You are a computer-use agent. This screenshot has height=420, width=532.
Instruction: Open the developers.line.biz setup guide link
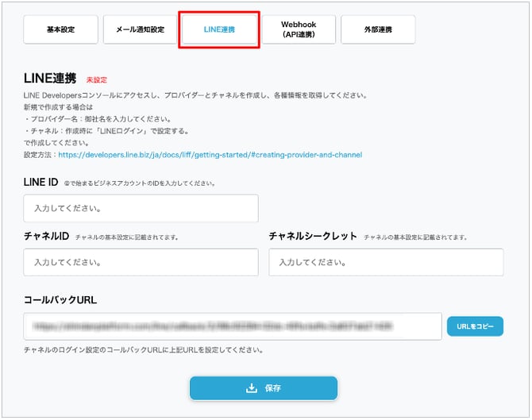coord(210,155)
